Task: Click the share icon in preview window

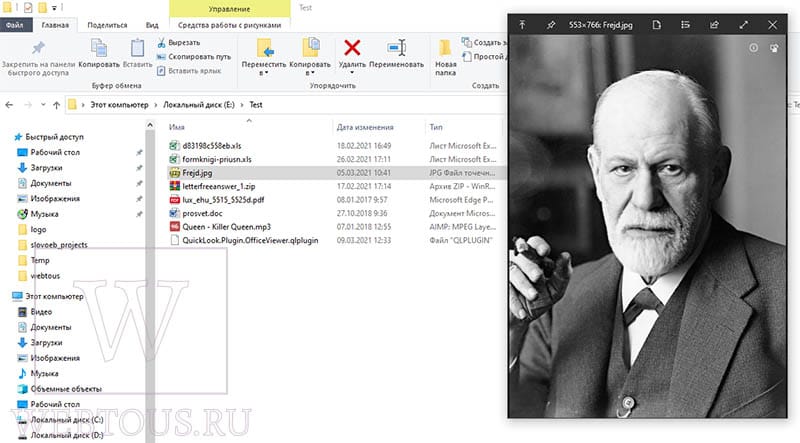Action: point(714,24)
